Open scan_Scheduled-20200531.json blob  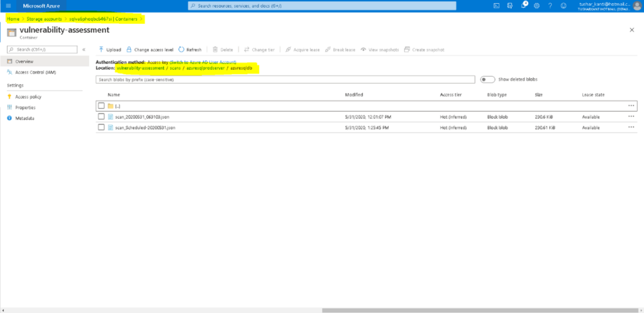[x=145, y=128]
